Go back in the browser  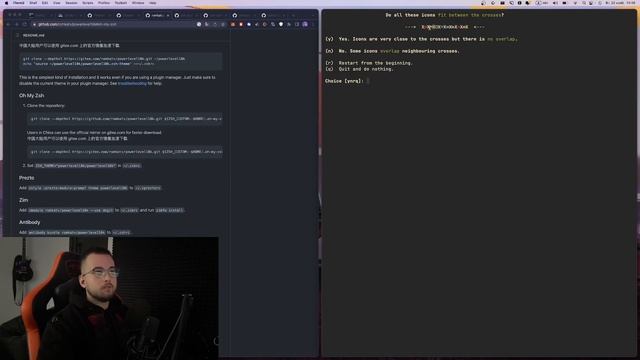pyautogui.click(x=9, y=24)
